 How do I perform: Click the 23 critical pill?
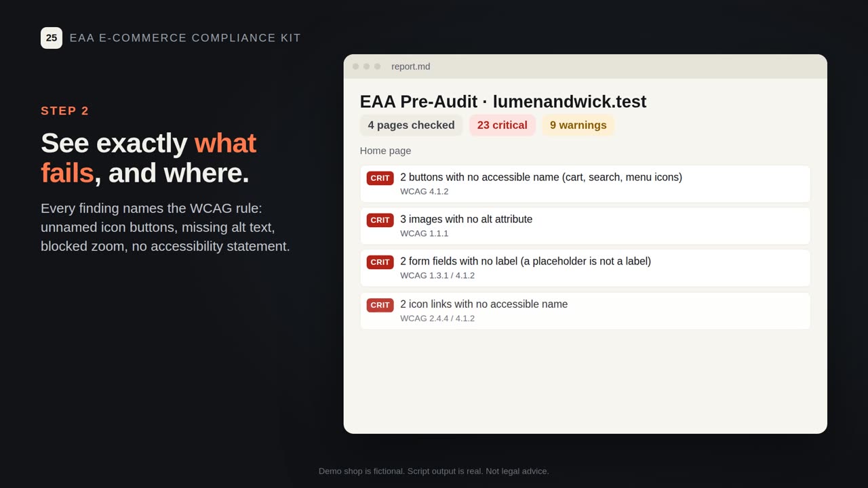(x=502, y=125)
